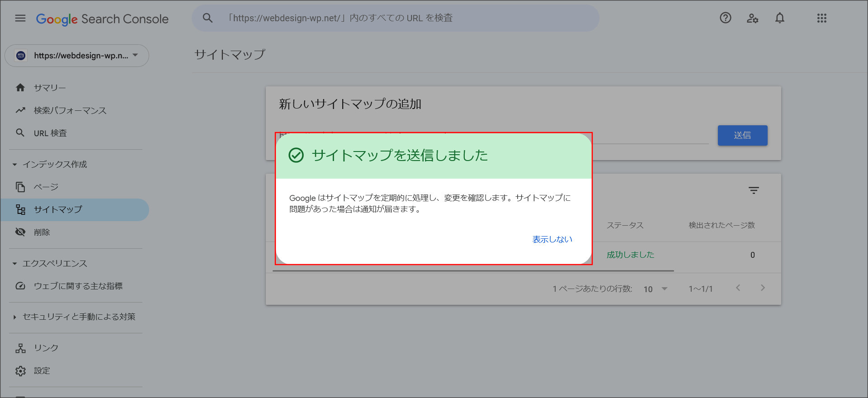
Task: Click the links icon beside リンク
Action: pos(20,348)
